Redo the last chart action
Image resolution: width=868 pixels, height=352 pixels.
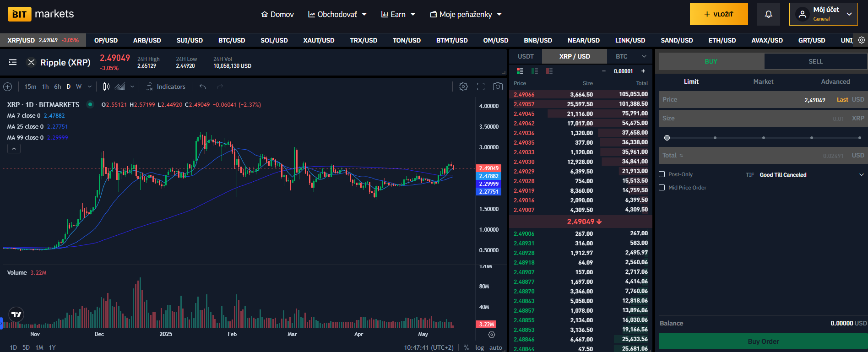tap(220, 87)
